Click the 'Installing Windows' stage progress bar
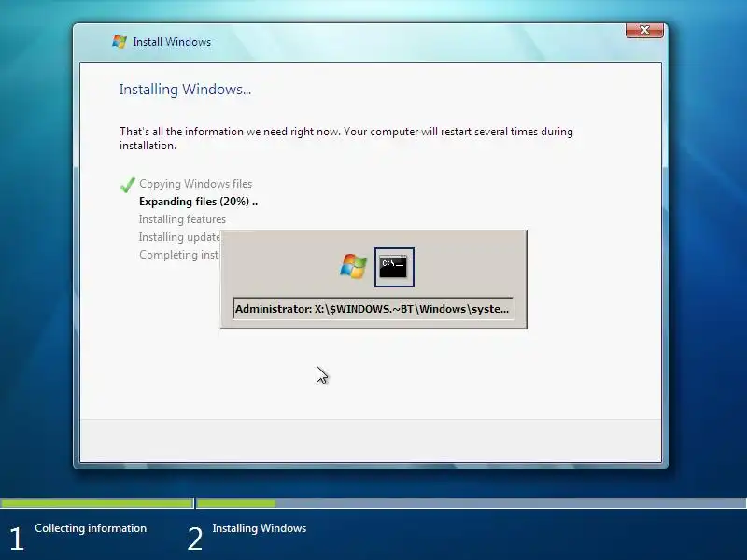 coord(472,503)
